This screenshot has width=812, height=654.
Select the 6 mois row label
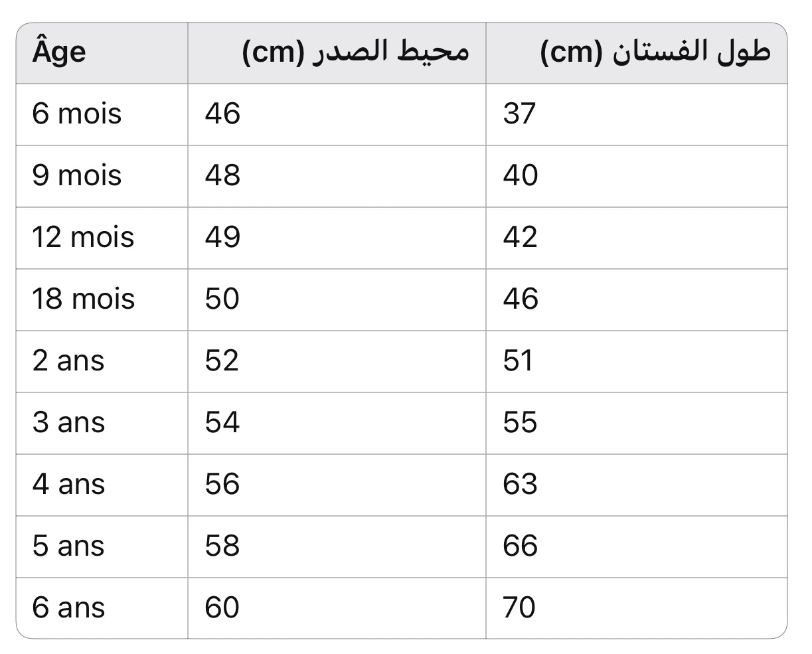pyautogui.click(x=77, y=114)
